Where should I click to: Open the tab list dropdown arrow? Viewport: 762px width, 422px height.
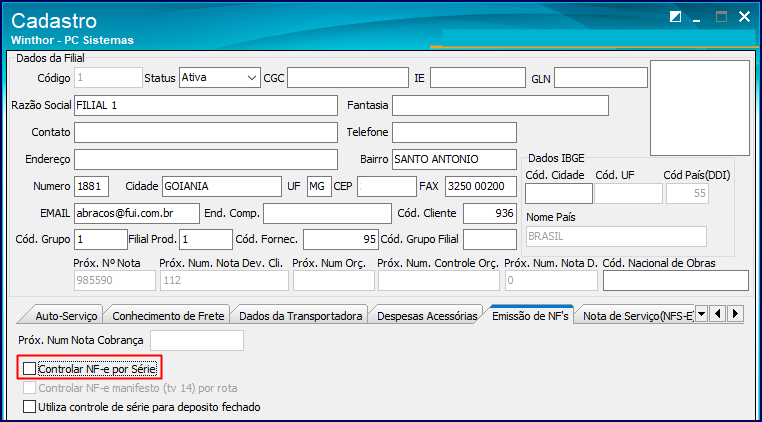tap(701, 314)
